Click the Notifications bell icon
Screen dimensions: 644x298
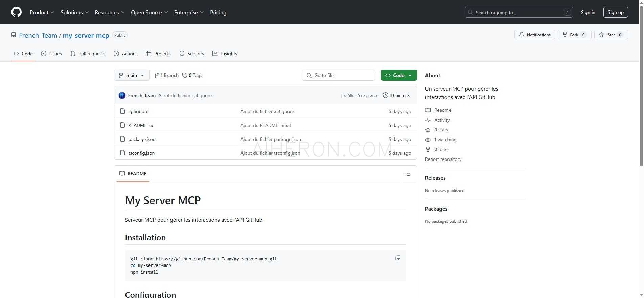(522, 35)
